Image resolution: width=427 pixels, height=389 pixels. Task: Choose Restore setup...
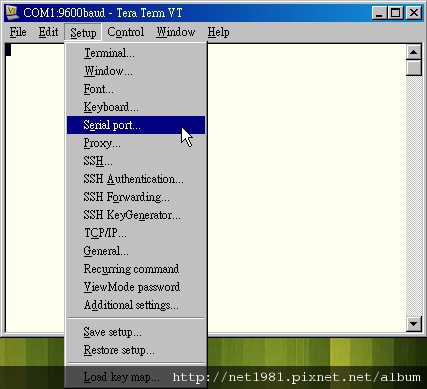136,350
